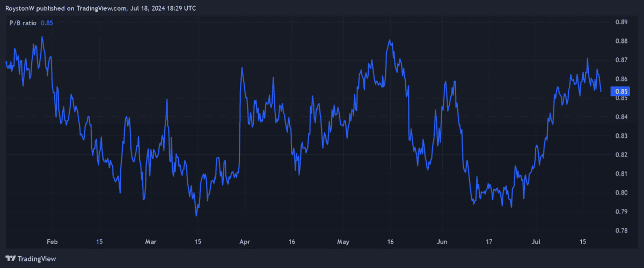Viewport: 644px width, 268px height.
Task: Select the Apr date on time axis
Action: tap(244, 242)
